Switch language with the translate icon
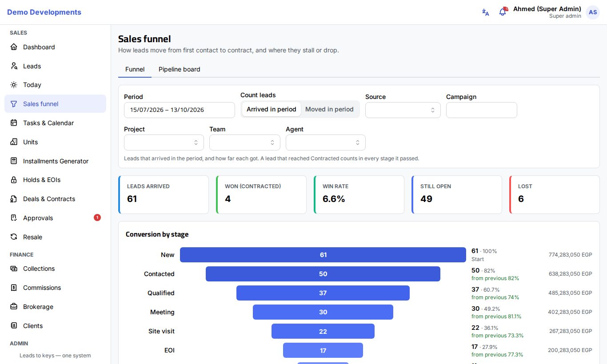The width and height of the screenshot is (607, 364). (x=486, y=12)
